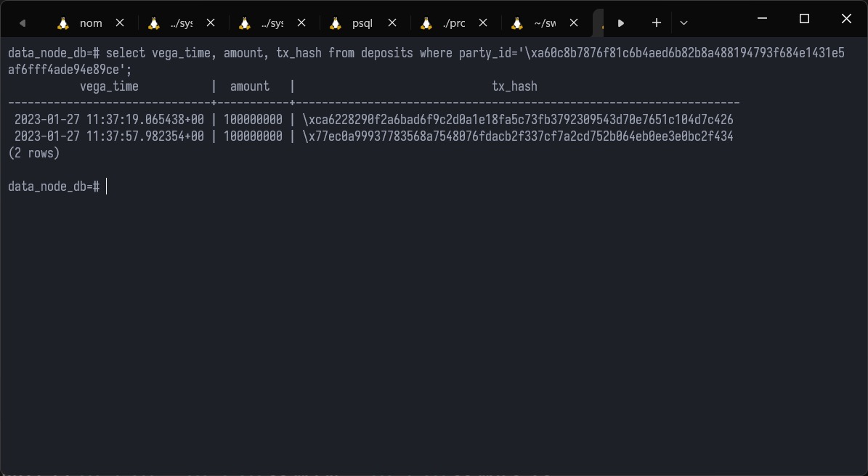This screenshot has width=868, height=476.
Task: Click the Tux icon on the ./prc tab
Action: pos(426,22)
